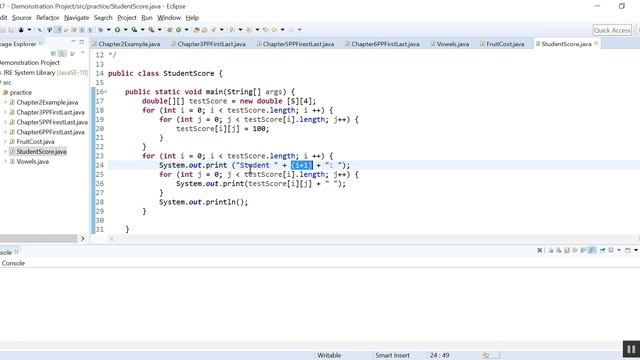The image size is (640, 360).
Task: Click the Open Type folder icon in toolbar
Action: click(x=196, y=30)
